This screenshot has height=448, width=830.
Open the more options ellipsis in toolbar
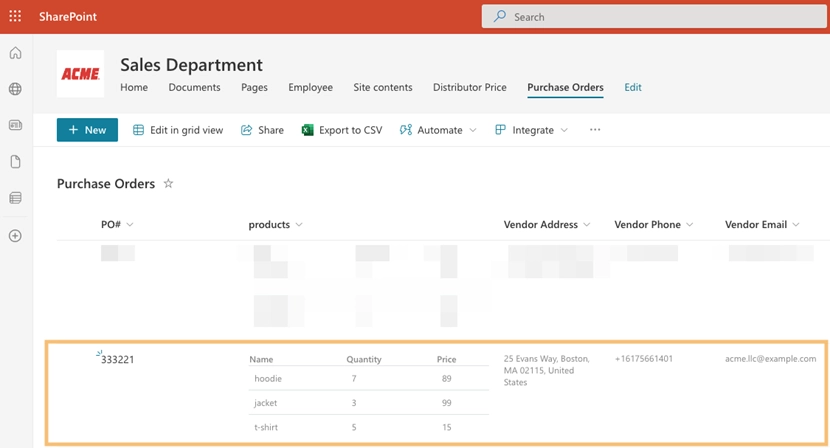coord(595,130)
